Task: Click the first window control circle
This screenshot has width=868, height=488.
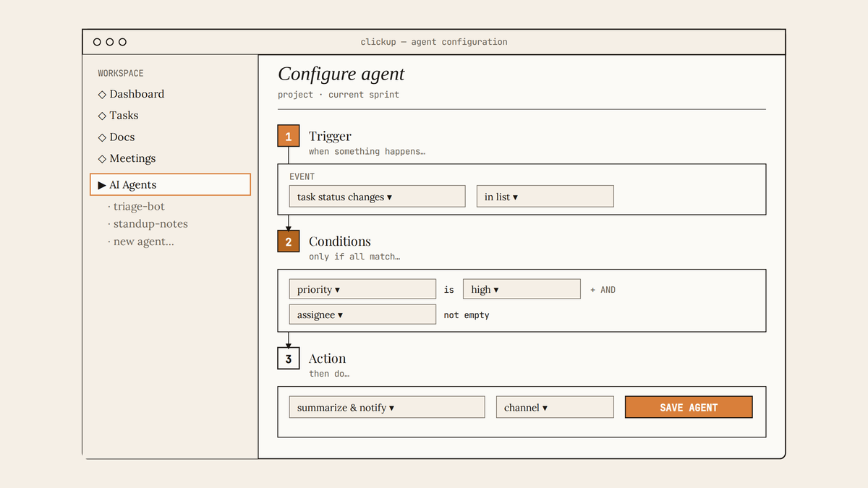Action: pos(97,42)
